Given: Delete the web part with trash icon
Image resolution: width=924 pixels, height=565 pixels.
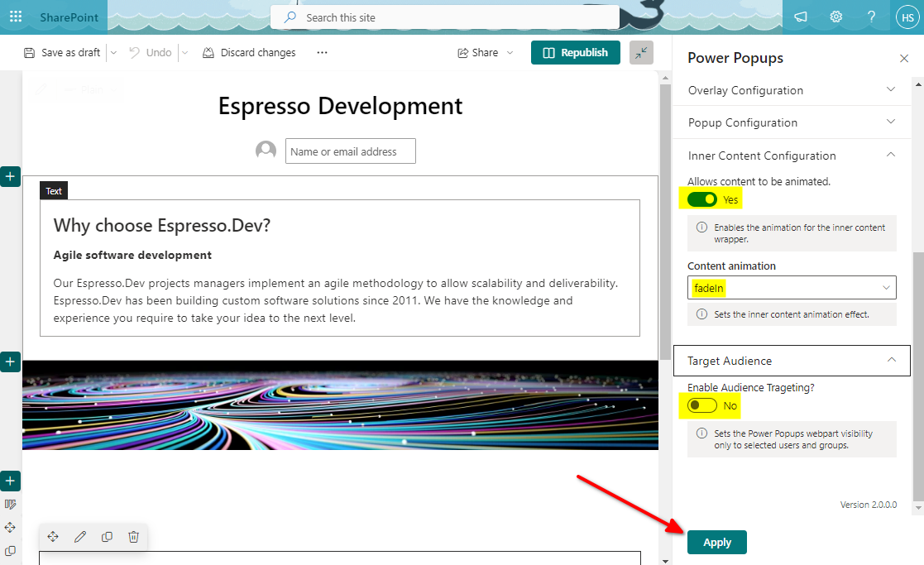Looking at the screenshot, I should pos(133,537).
